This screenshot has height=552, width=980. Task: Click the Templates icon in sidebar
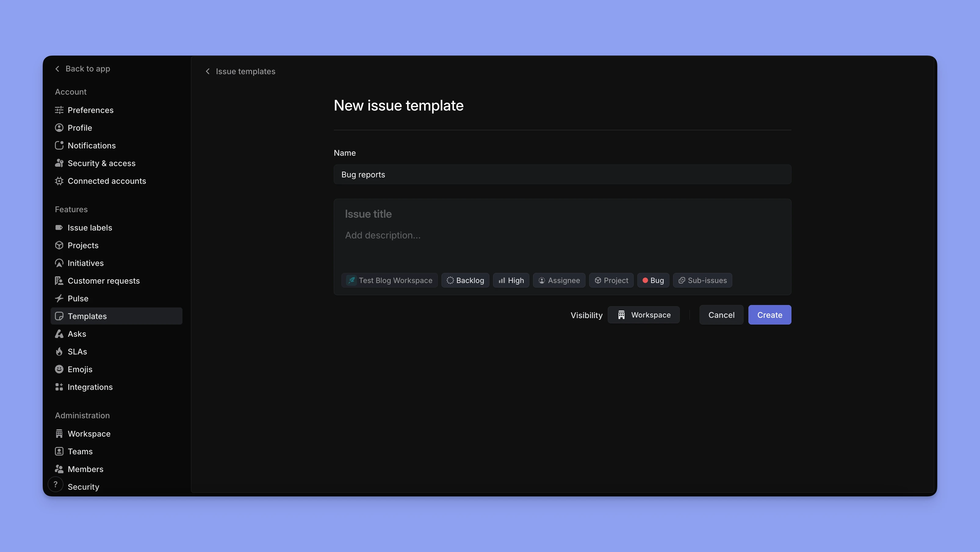pos(59,316)
